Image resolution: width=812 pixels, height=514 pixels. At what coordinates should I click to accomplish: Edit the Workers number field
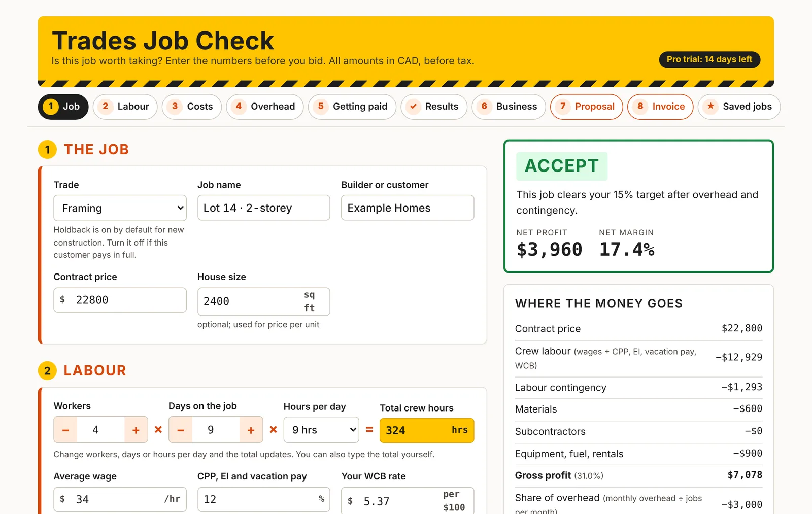[100, 430]
